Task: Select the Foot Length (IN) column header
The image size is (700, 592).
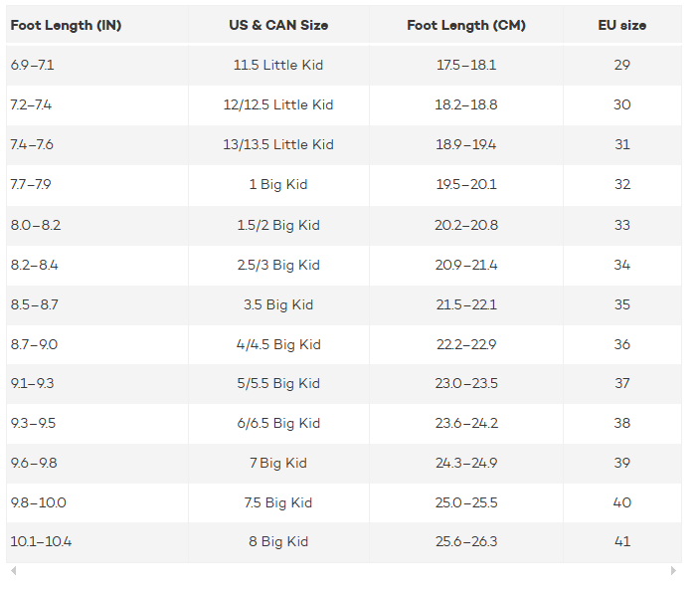Action: (66, 25)
